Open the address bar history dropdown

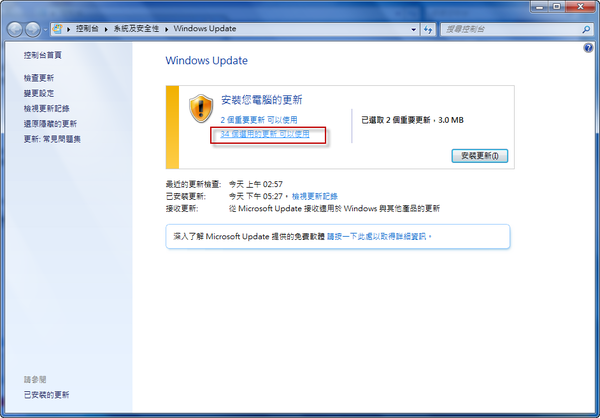pyautogui.click(x=413, y=29)
